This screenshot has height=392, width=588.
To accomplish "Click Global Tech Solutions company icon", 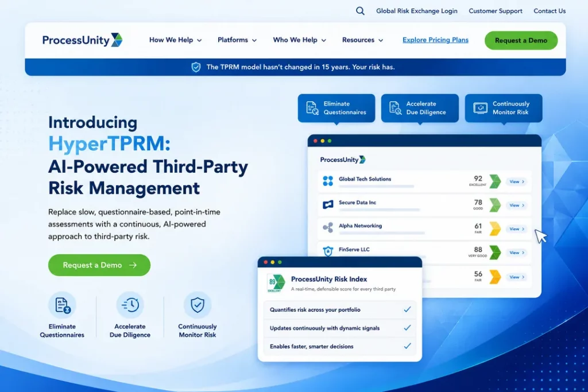I will click(x=328, y=181).
